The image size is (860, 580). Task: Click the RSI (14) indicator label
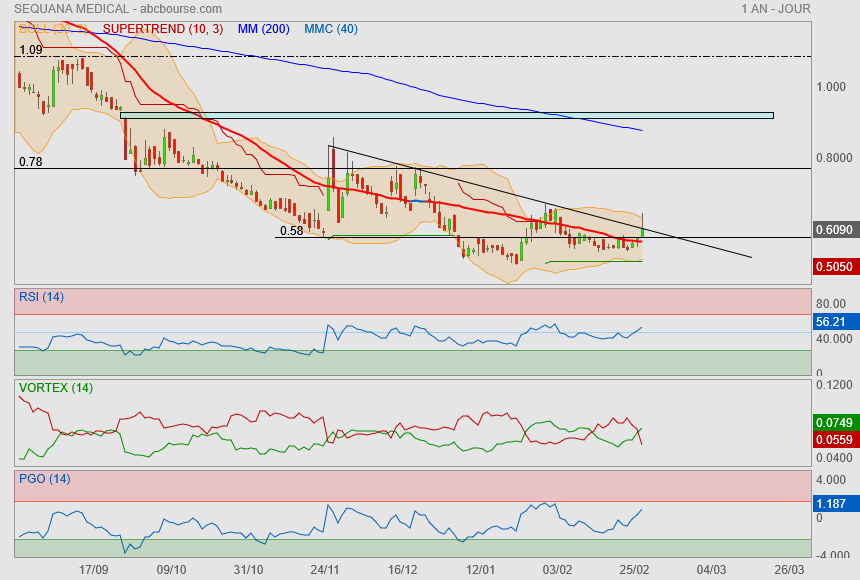[x=41, y=296]
